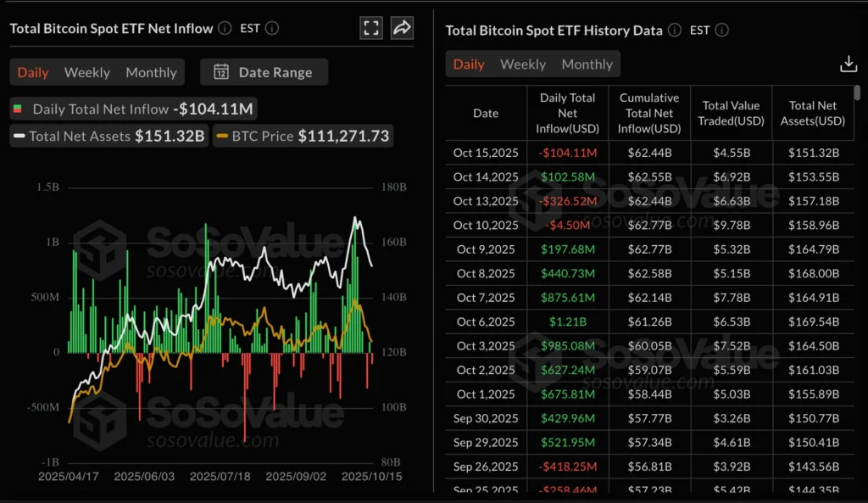Click info icon beside Net Inflow title
Viewport: 868px width, 503px height.
225,28
